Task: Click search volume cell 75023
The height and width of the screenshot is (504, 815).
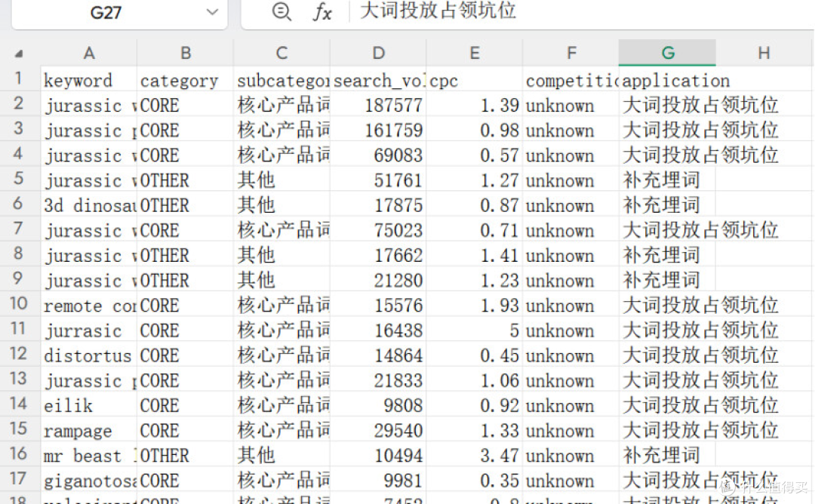Action: (378, 229)
